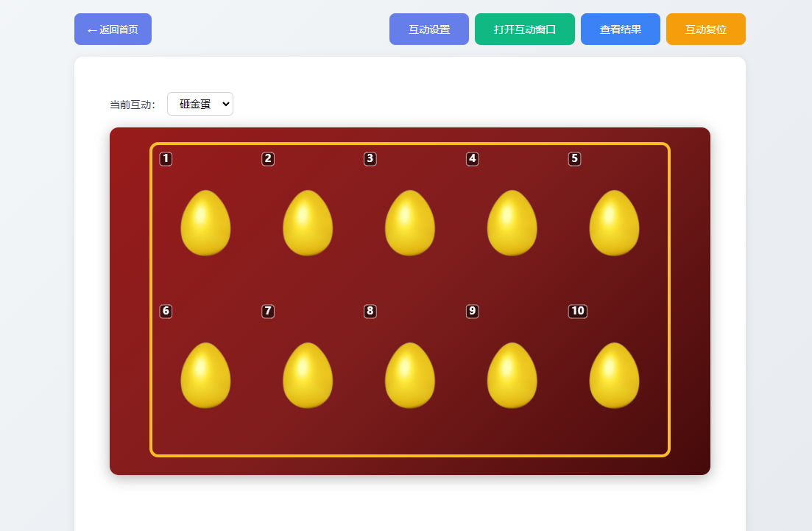Open the 当前互动 dropdown
The height and width of the screenshot is (531, 812).
point(200,104)
